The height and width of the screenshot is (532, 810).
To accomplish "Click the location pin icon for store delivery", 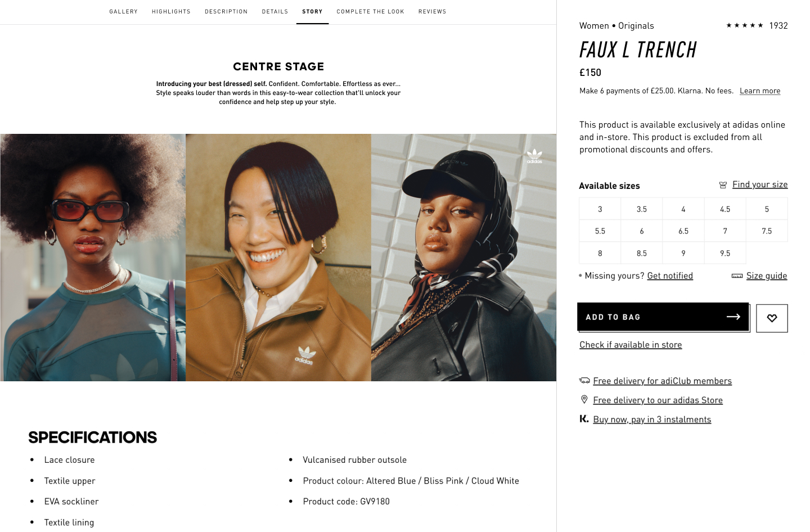I will tap(584, 399).
